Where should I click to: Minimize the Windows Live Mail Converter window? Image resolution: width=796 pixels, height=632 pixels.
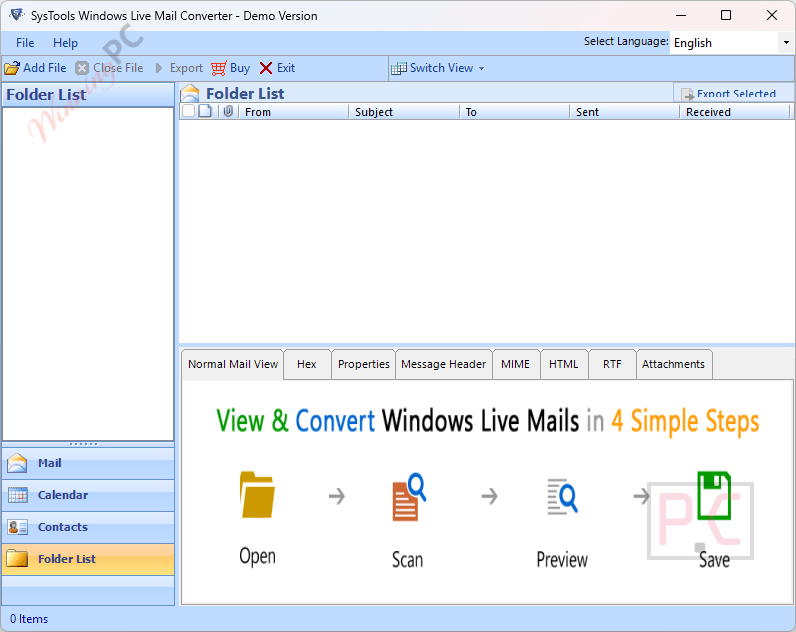pyautogui.click(x=681, y=15)
